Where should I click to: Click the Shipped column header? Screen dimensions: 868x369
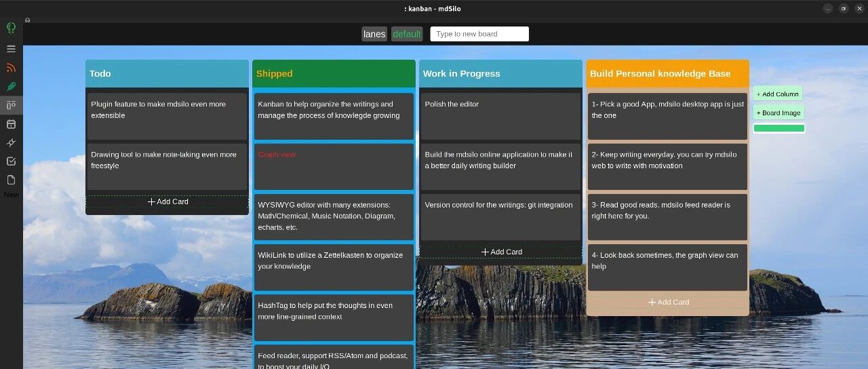coord(334,73)
